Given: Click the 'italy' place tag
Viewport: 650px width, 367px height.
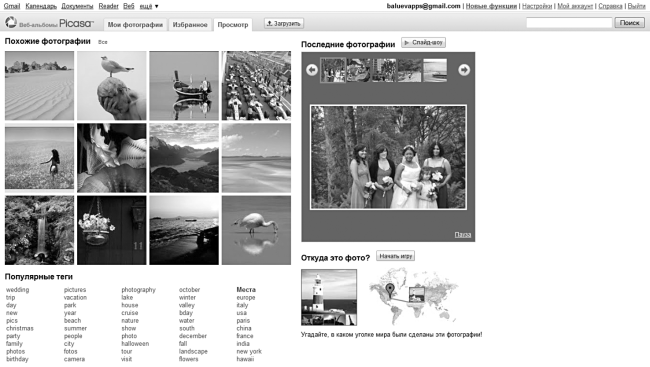Looking at the screenshot, I should click(242, 305).
